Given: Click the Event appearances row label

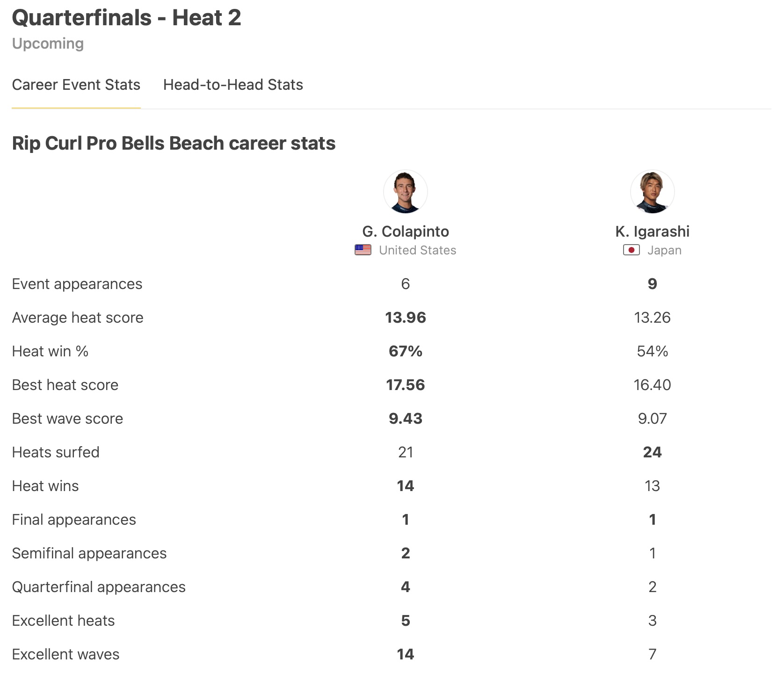Looking at the screenshot, I should (x=77, y=284).
